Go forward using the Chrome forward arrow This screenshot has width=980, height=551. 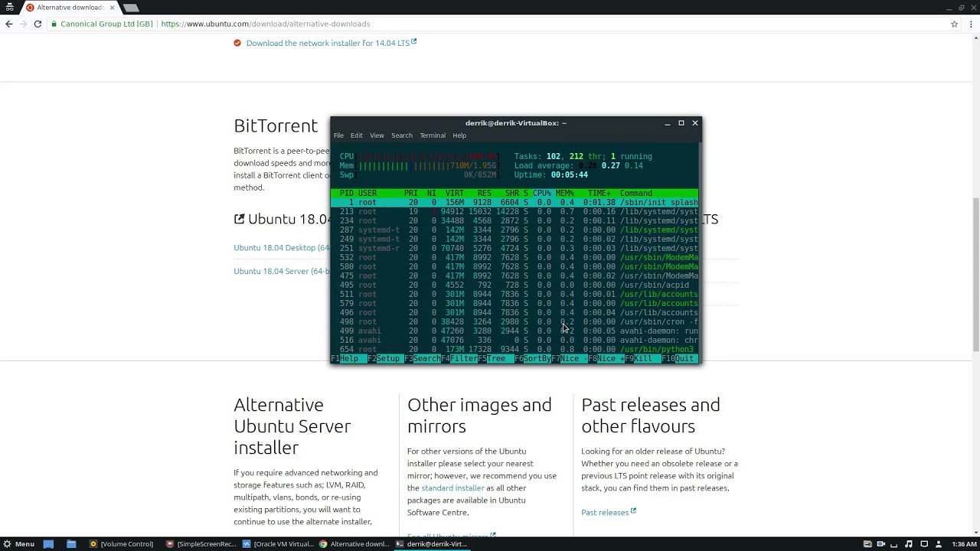point(23,24)
